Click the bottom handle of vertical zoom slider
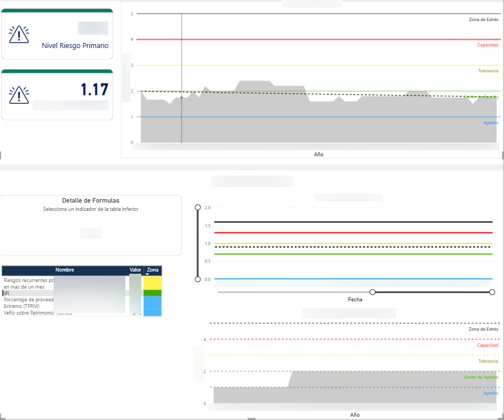The height and width of the screenshot is (420, 504). point(198,279)
